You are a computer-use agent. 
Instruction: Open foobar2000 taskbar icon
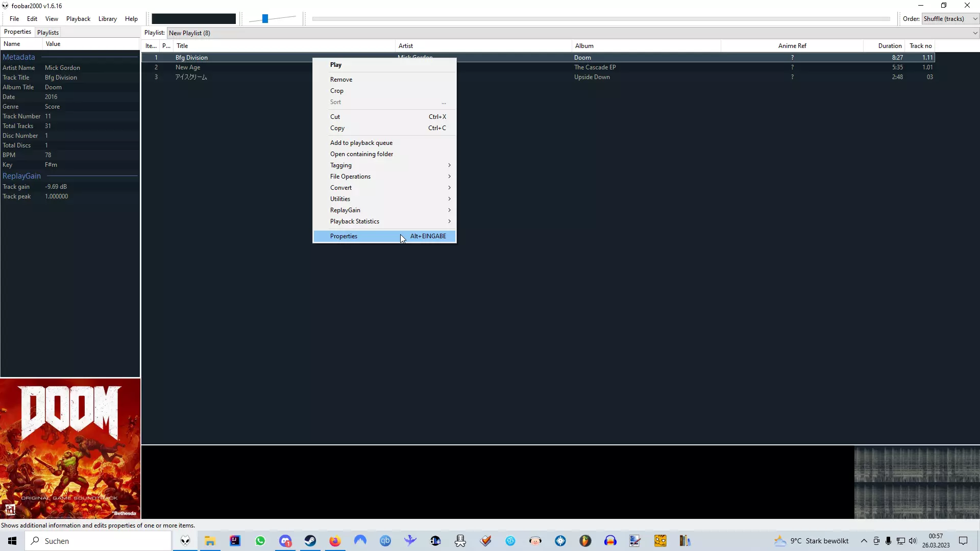point(185,541)
